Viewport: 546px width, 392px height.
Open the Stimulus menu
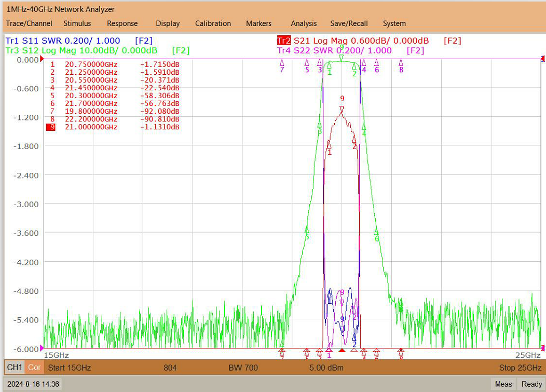(77, 23)
